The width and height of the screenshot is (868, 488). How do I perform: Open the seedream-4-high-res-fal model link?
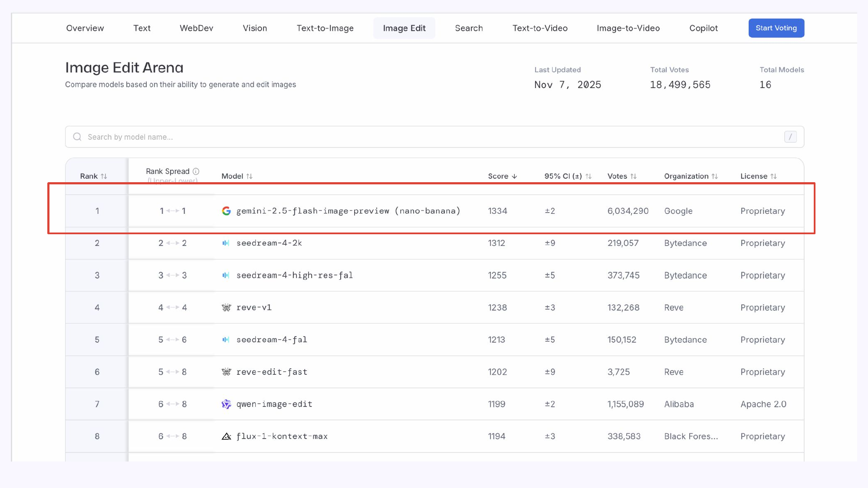tap(294, 275)
